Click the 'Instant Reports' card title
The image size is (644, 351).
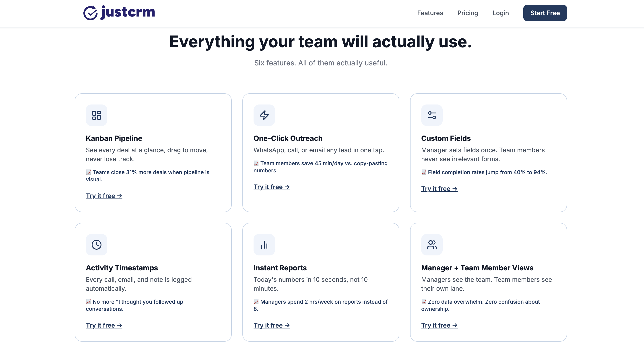280,268
